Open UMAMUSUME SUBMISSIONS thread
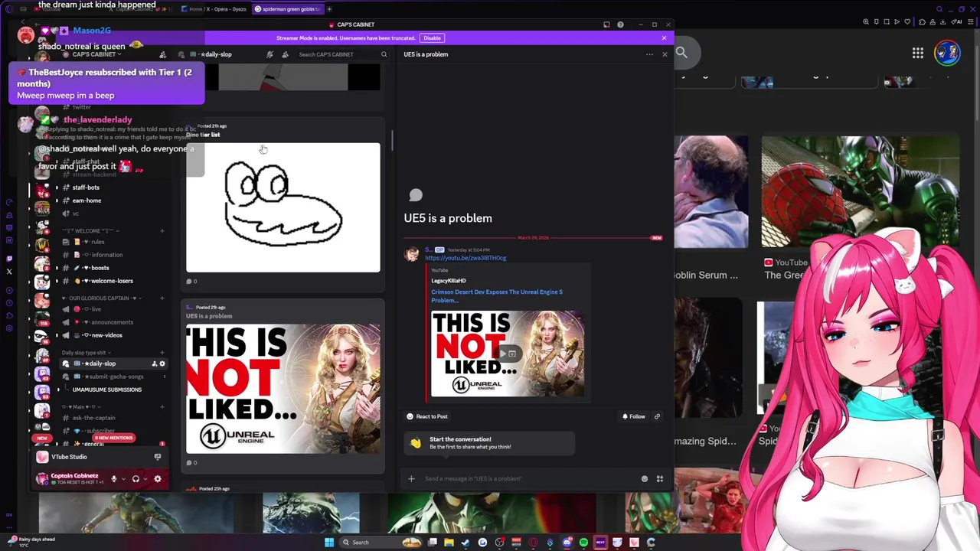This screenshot has height=551, width=980. (106, 390)
